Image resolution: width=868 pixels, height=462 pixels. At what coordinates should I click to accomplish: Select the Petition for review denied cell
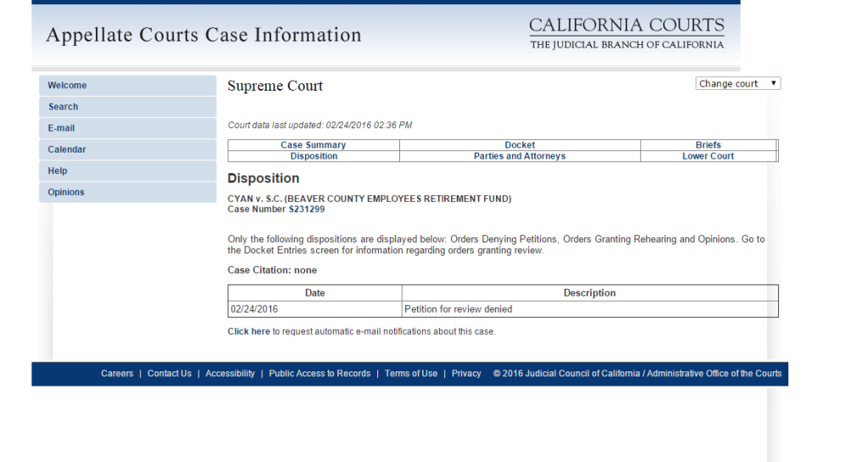pyautogui.click(x=590, y=309)
